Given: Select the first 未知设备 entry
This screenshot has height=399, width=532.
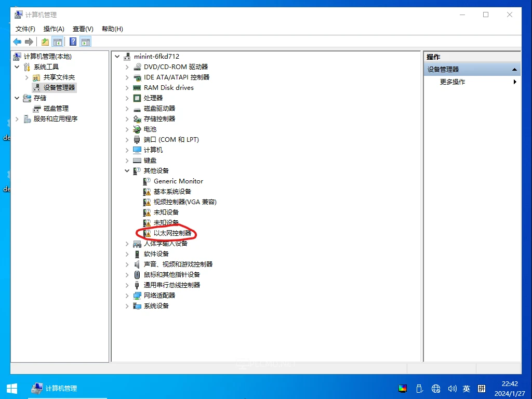Looking at the screenshot, I should [166, 212].
